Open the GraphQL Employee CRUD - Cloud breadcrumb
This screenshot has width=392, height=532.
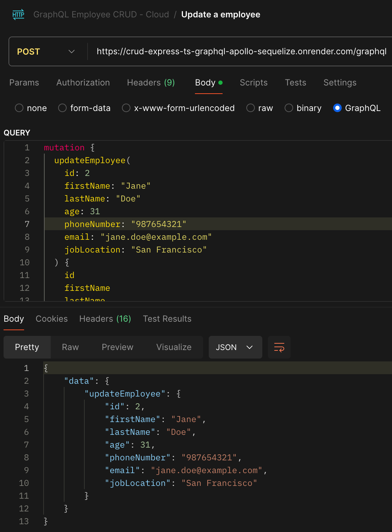101,15
